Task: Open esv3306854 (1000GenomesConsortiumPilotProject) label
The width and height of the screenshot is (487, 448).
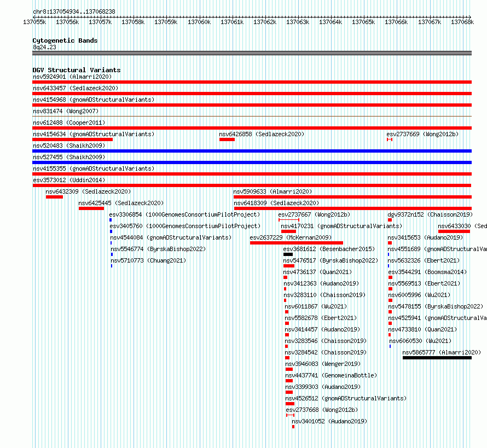Action: pos(184,214)
